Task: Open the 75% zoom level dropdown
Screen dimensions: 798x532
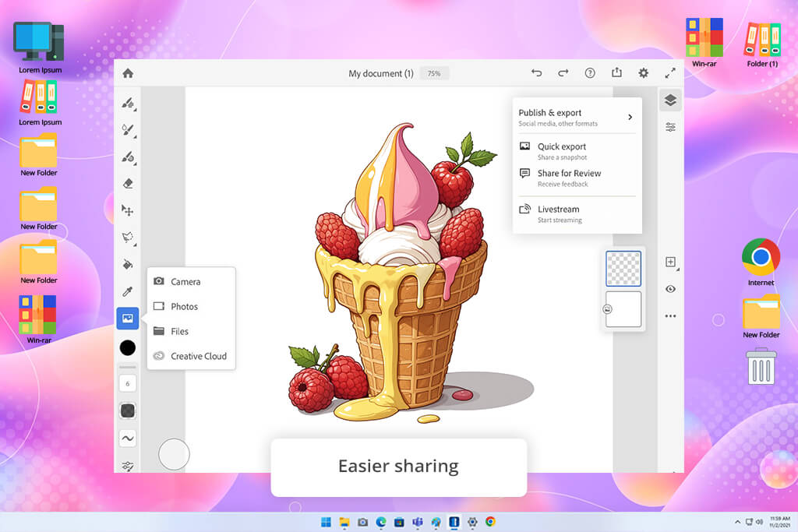Action: pos(434,74)
